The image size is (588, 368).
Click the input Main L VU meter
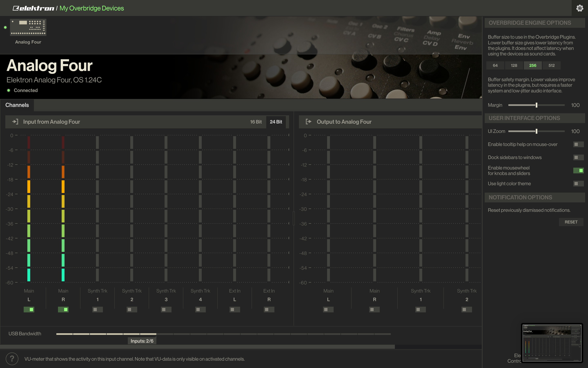[29, 209]
